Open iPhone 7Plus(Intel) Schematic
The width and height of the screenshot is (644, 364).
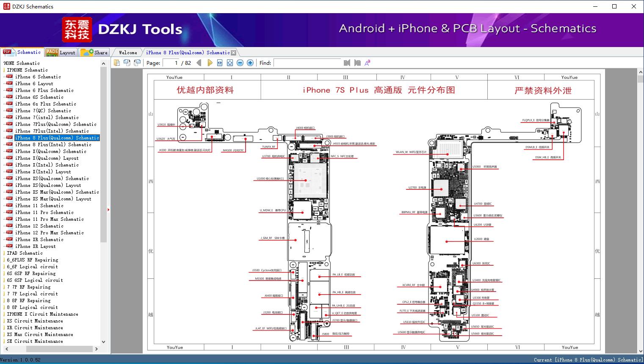52,131
